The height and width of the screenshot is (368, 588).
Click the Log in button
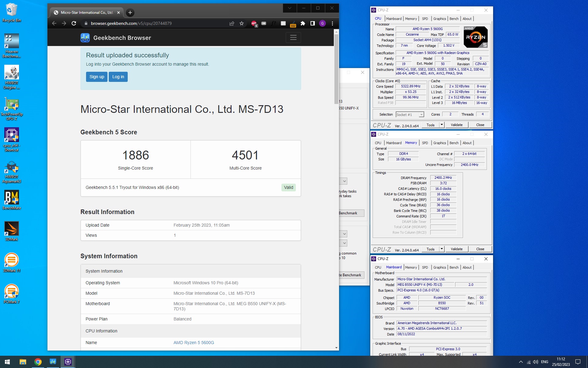(118, 77)
